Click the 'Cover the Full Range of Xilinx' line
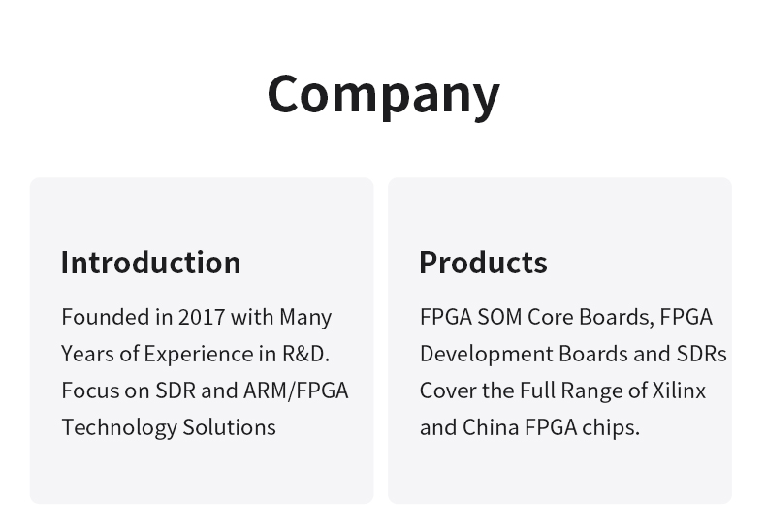 point(562,391)
